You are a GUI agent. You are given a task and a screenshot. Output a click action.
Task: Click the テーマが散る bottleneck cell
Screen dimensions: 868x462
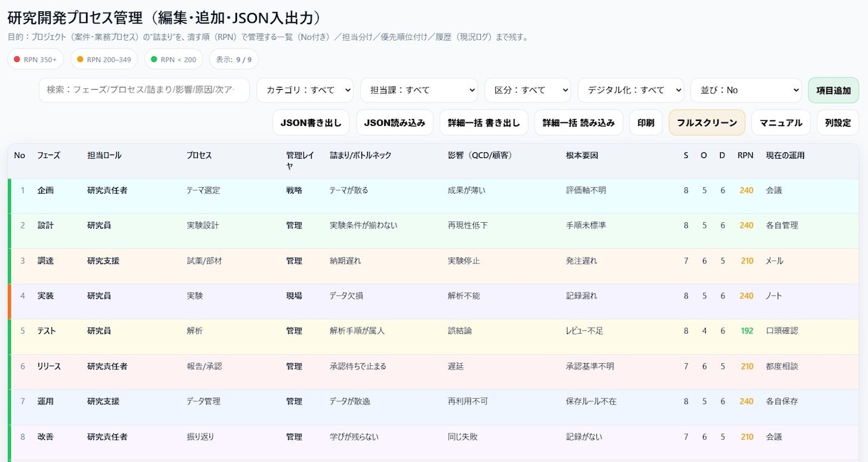pyautogui.click(x=349, y=190)
